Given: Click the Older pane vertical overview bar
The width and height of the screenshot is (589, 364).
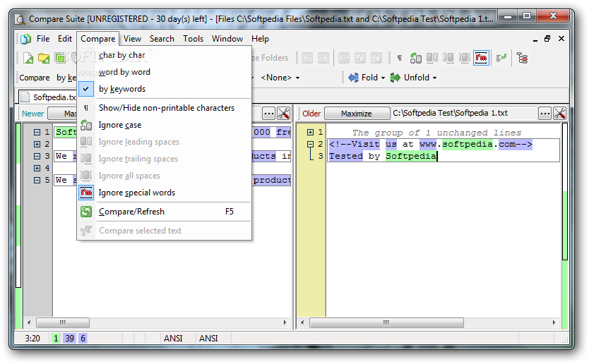Looking at the screenshot, I should (x=564, y=226).
